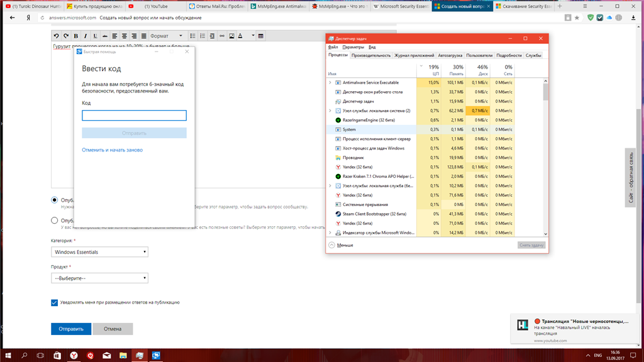Open the green shield Adguard extension
Image resolution: width=644 pixels, height=362 pixels.
tap(591, 18)
